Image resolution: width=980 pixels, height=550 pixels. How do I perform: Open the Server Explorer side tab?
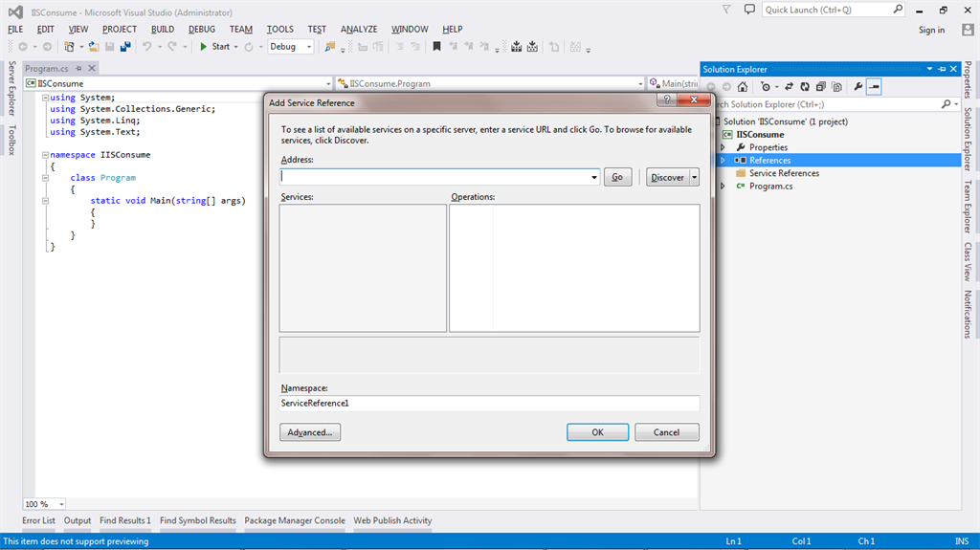pos(11,88)
